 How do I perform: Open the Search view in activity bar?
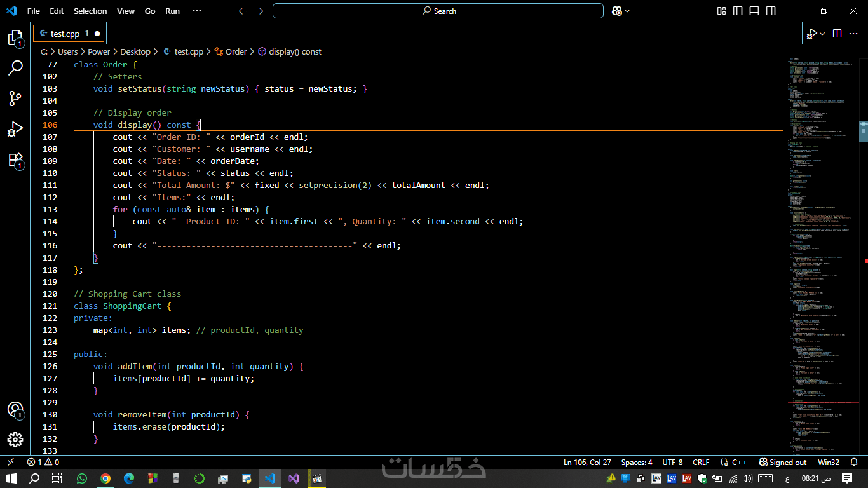(x=15, y=68)
